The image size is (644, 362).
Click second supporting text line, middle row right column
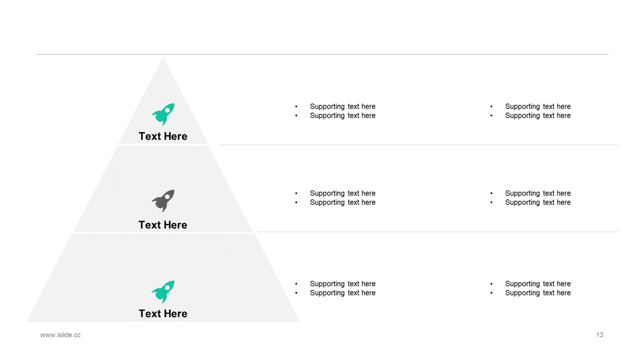[538, 203]
